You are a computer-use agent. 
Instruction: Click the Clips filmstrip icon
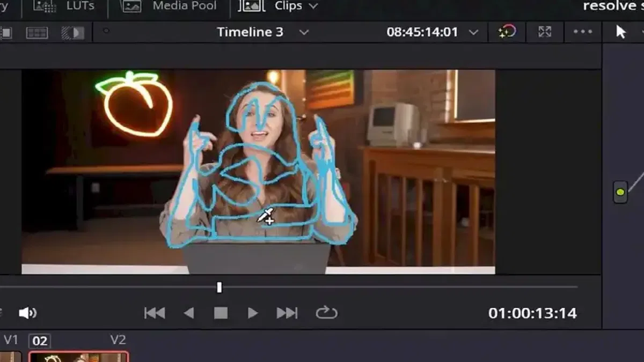click(x=251, y=6)
